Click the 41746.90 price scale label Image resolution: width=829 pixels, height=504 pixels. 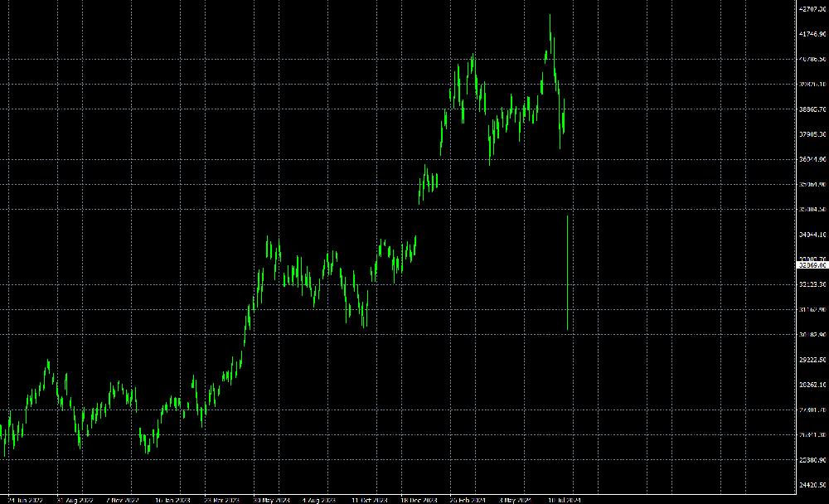[812, 34]
